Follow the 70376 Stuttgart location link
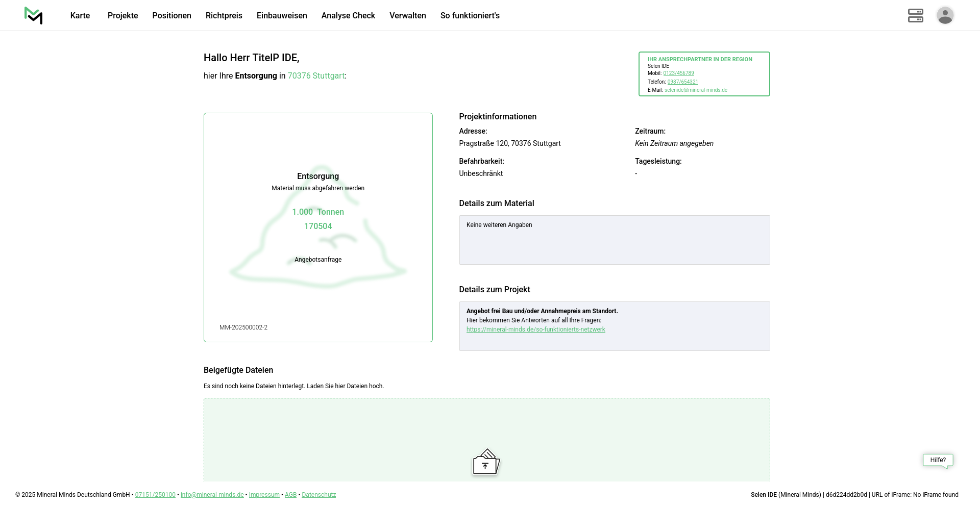The width and height of the screenshot is (980, 507). coord(316,76)
